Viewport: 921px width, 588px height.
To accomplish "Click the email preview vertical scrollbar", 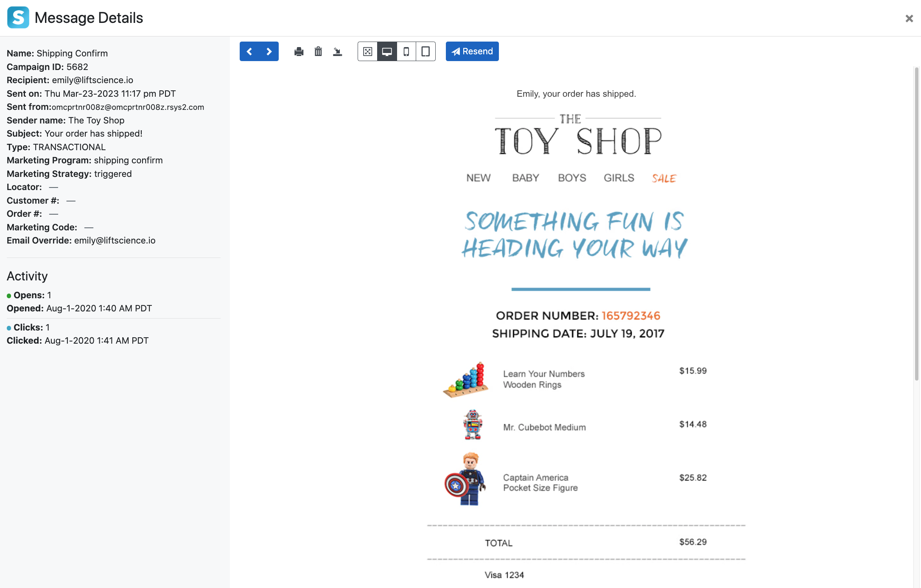I will pyautogui.click(x=917, y=224).
